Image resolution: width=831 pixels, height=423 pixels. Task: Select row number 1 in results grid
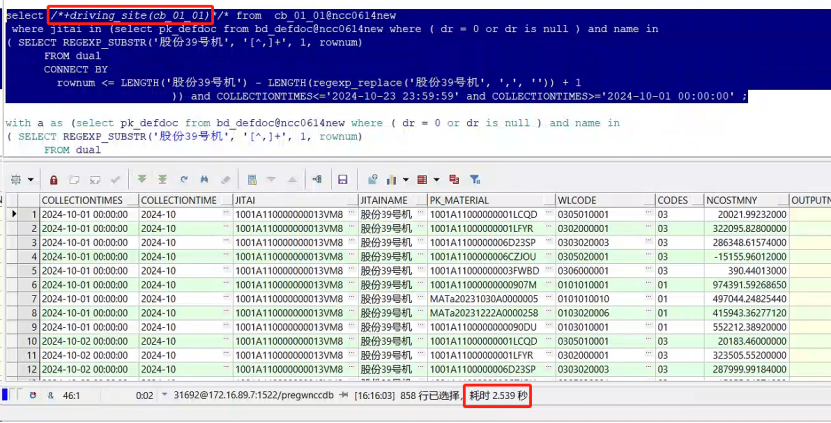[29, 215]
